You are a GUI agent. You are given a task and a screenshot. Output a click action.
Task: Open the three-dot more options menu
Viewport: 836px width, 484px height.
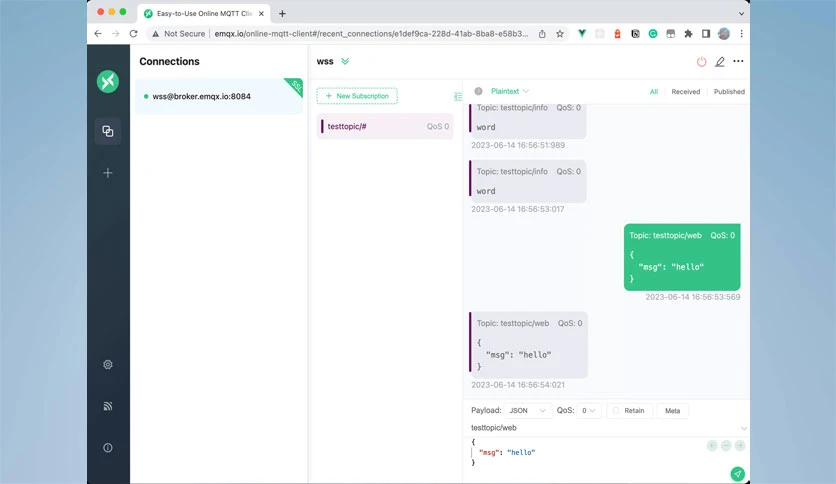(x=738, y=61)
